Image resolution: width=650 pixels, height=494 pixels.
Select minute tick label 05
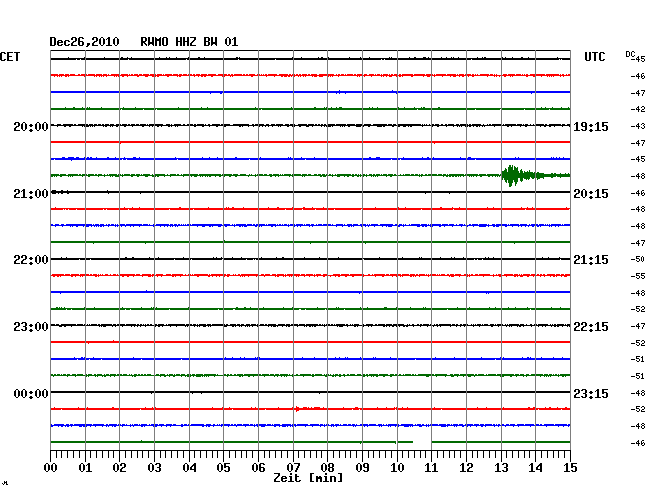tap(223, 468)
